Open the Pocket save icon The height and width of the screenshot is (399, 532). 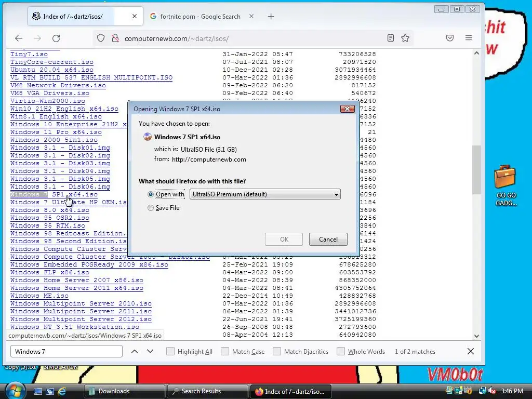[450, 38]
